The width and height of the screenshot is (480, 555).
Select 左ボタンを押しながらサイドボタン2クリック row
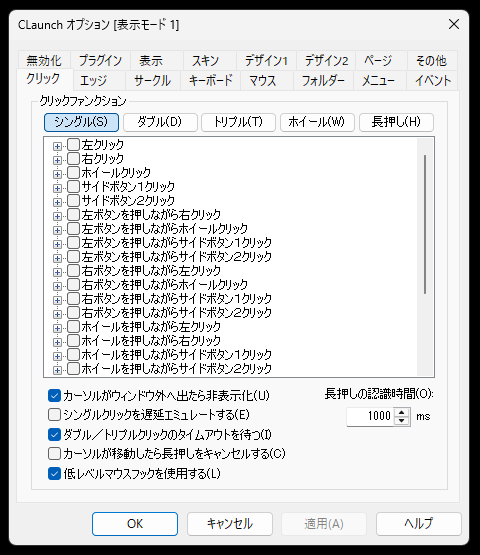click(x=176, y=256)
